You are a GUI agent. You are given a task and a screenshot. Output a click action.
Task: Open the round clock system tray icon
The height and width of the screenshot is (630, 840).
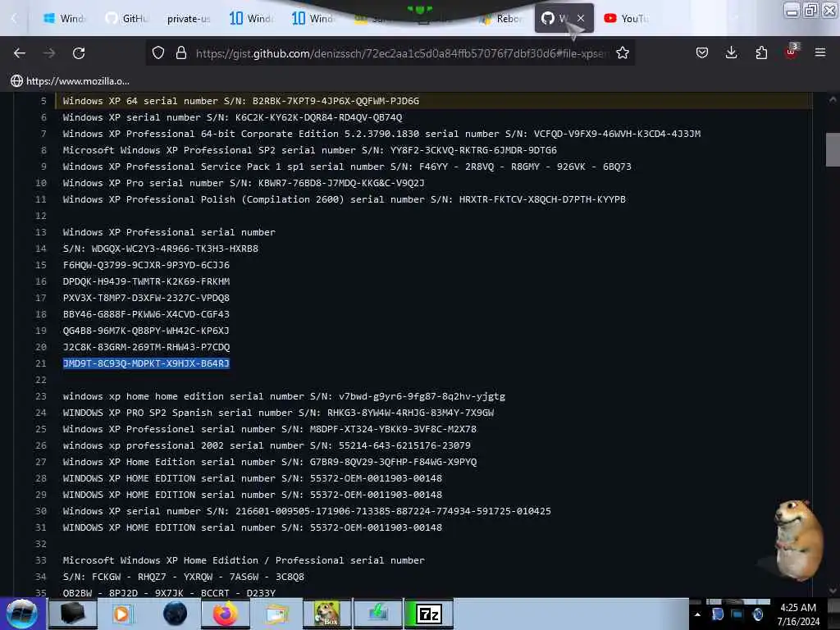coord(757,614)
